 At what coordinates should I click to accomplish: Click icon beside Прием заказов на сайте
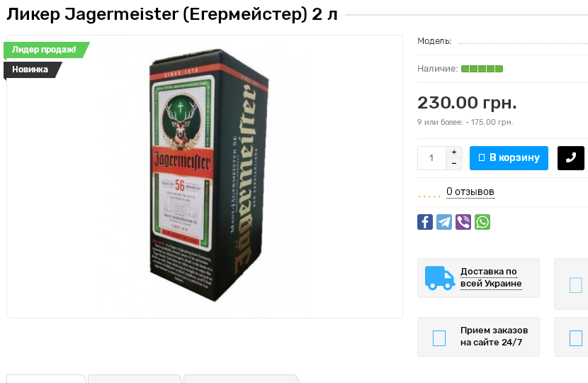439,338
